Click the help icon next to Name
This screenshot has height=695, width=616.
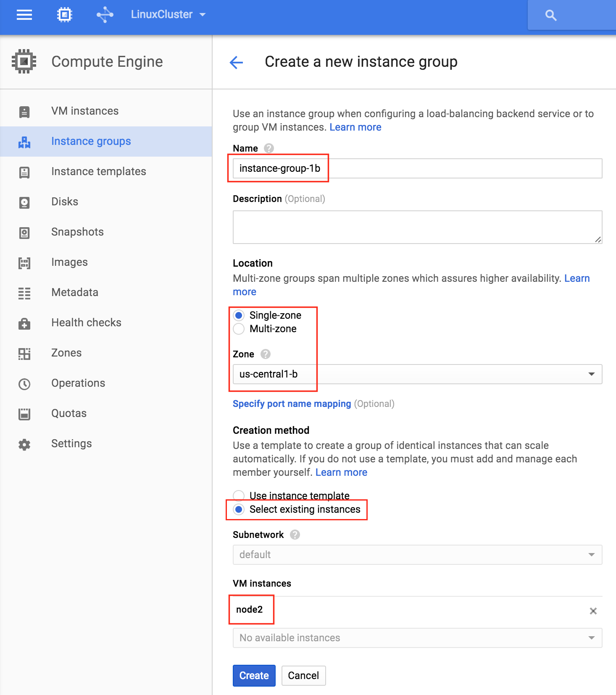(269, 148)
